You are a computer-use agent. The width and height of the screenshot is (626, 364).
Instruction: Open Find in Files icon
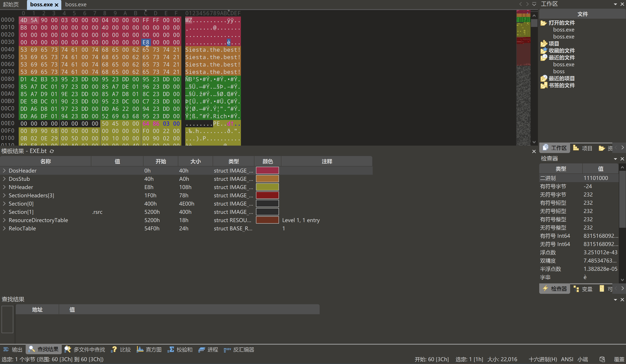click(x=68, y=349)
